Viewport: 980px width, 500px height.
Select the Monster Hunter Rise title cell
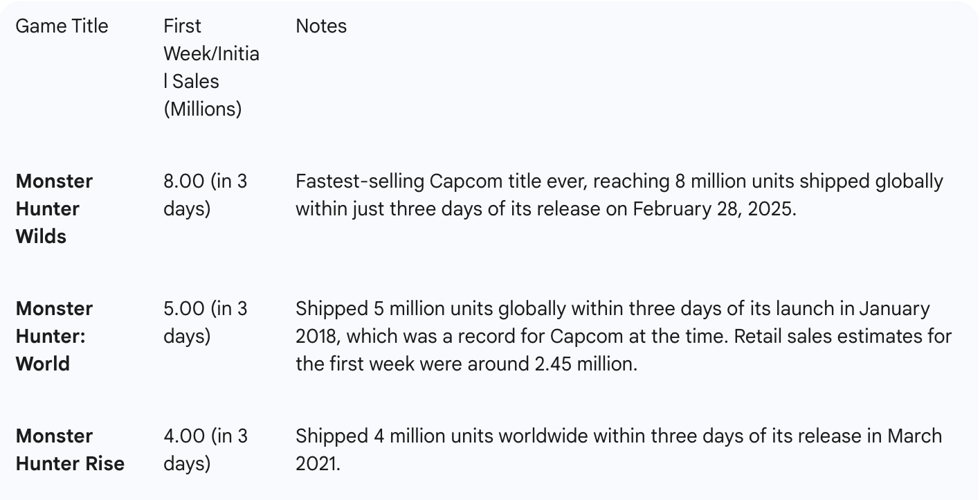[70, 449]
